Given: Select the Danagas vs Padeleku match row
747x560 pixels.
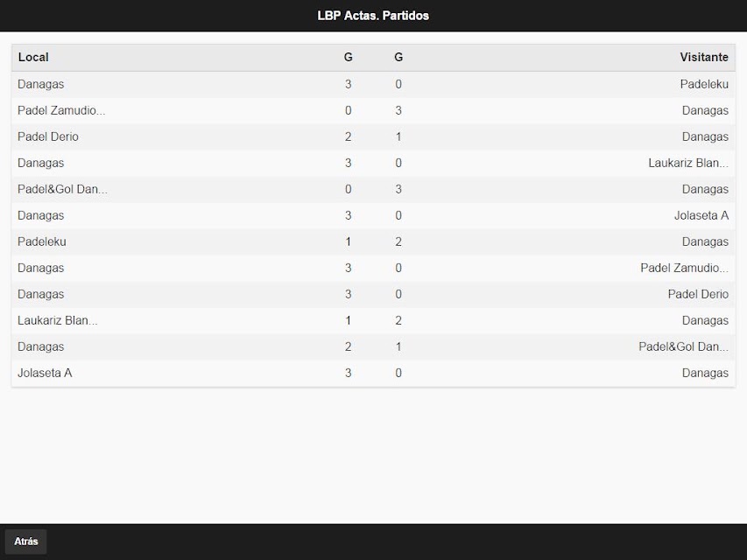Looking at the screenshot, I should pos(373,84).
